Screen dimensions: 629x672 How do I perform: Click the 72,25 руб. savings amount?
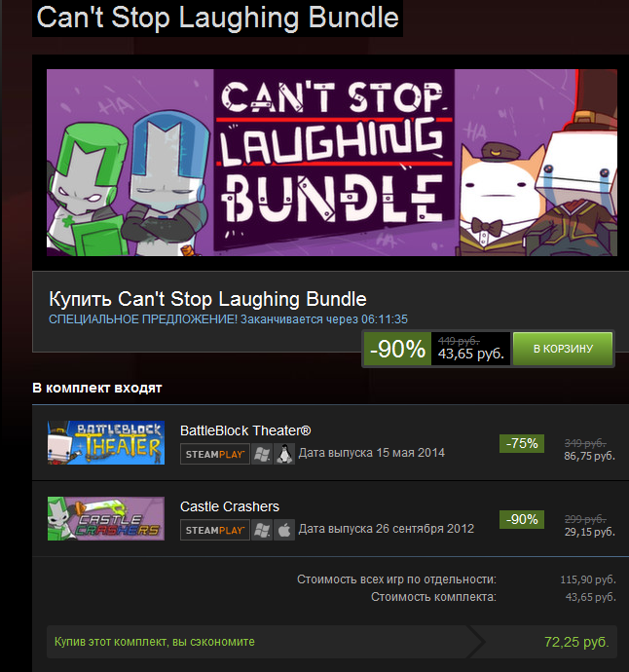click(x=576, y=642)
